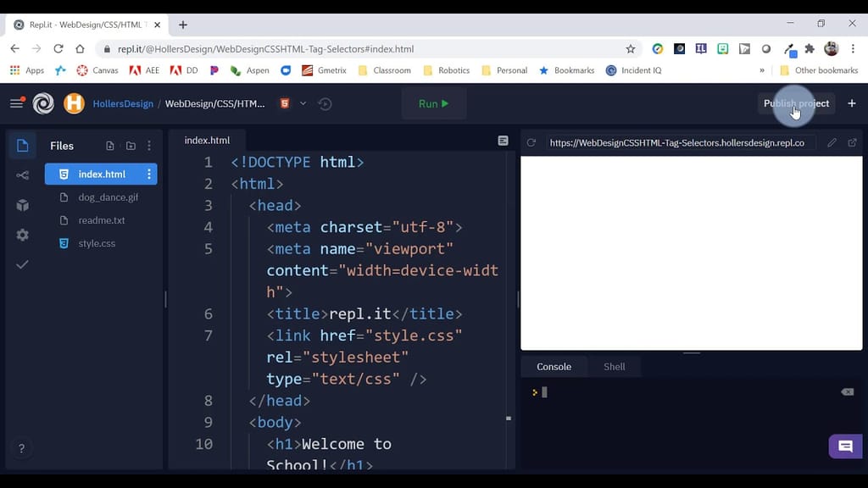The height and width of the screenshot is (488, 868).
Task: Expand the HTML version dropdown chevron
Action: [x=303, y=103]
